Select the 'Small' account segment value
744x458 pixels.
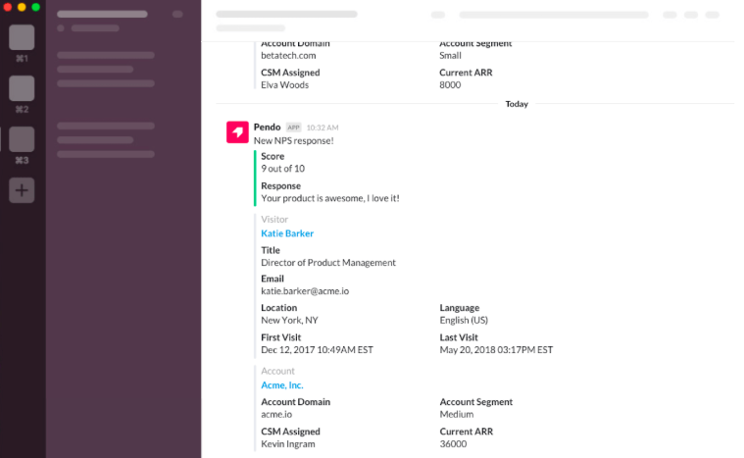[x=450, y=56]
